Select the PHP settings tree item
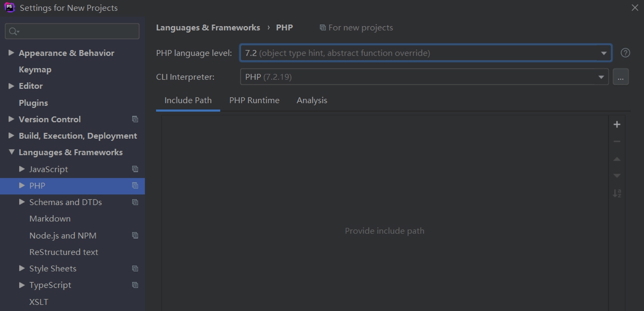The image size is (644, 311). 72,186
